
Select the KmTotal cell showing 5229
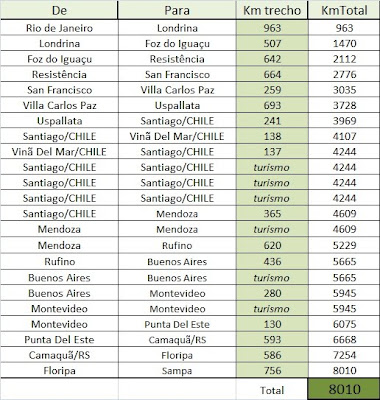pos(344,245)
